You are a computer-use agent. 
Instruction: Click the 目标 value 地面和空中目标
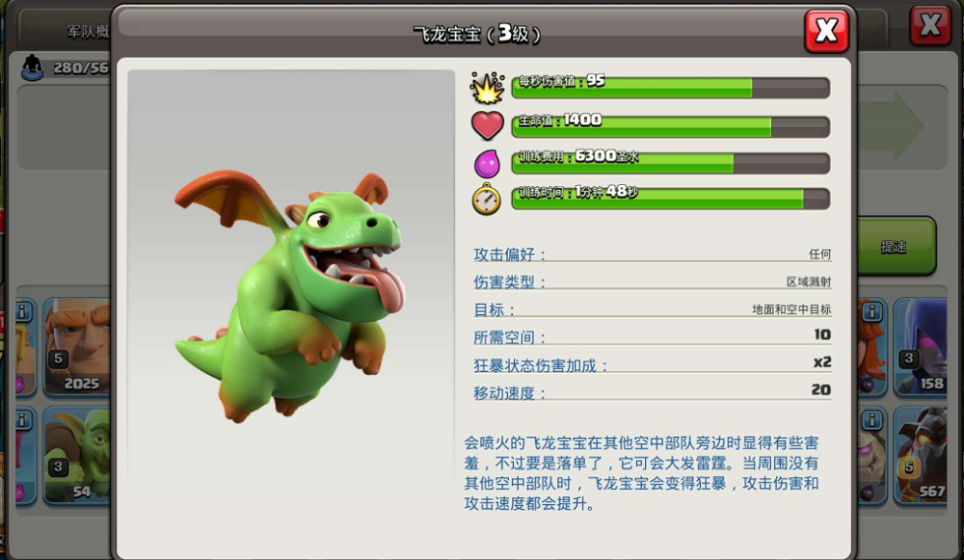791,309
